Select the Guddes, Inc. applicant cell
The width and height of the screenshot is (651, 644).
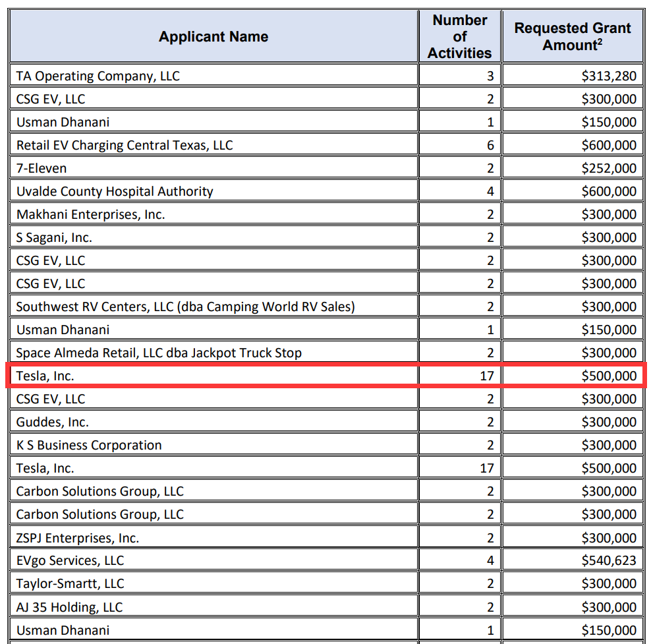pos(213,422)
